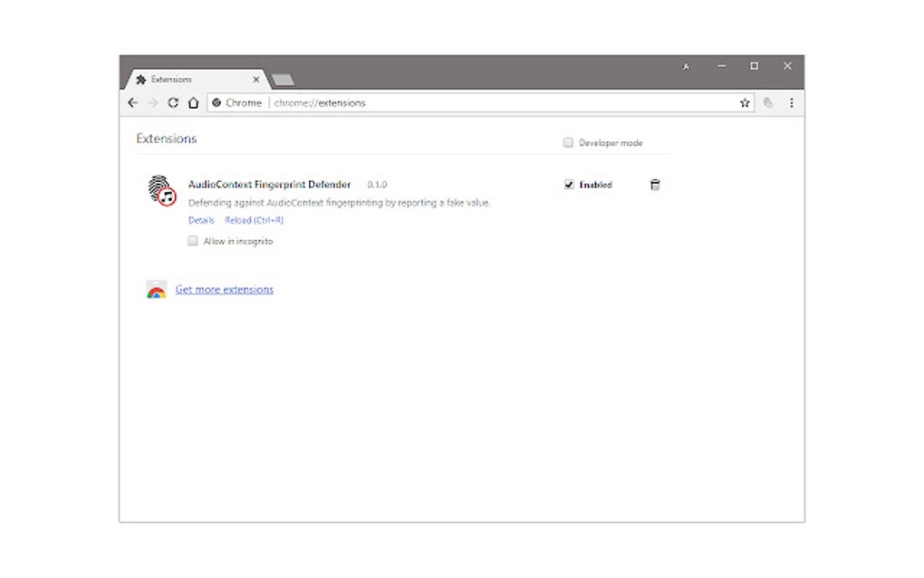Viewport: 924px width, 578px height.
Task: Check Allow in incognito
Action: (193, 241)
